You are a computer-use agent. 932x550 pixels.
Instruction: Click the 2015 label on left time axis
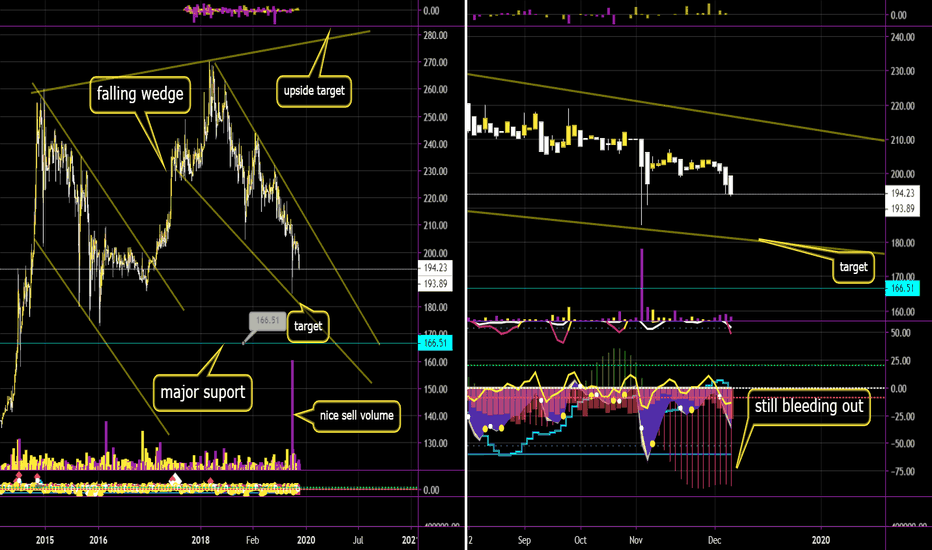[45, 540]
